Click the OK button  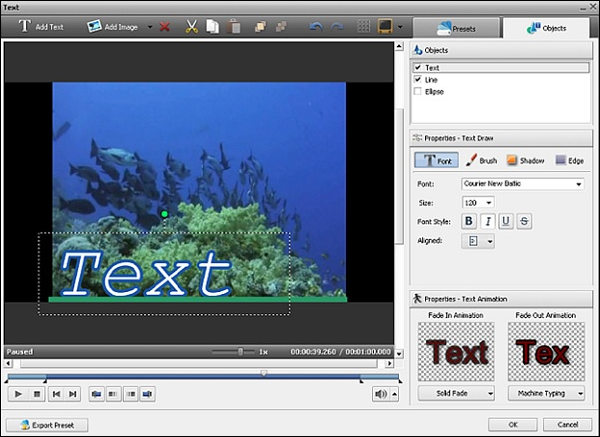point(511,425)
